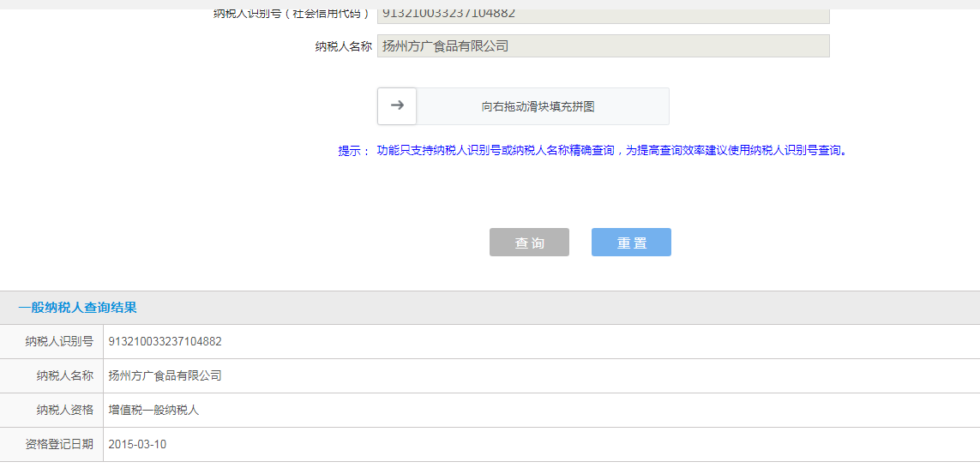Image resolution: width=980 pixels, height=468 pixels.
Task: Click the 纳税人资格 row label
Action: [x=64, y=411]
